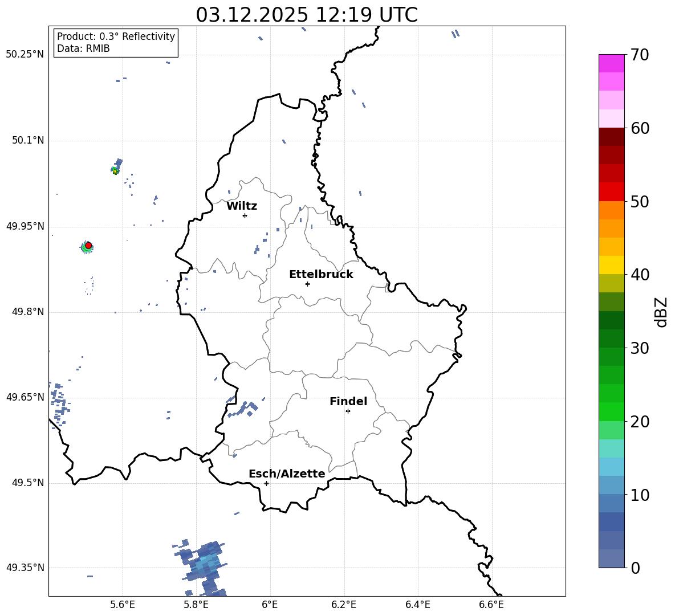Click the colorbar tick label 20
675x616 pixels.
coord(640,422)
